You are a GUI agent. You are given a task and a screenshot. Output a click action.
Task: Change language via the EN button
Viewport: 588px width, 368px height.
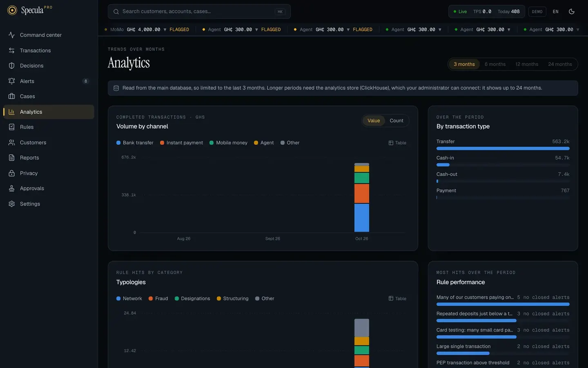click(x=555, y=11)
